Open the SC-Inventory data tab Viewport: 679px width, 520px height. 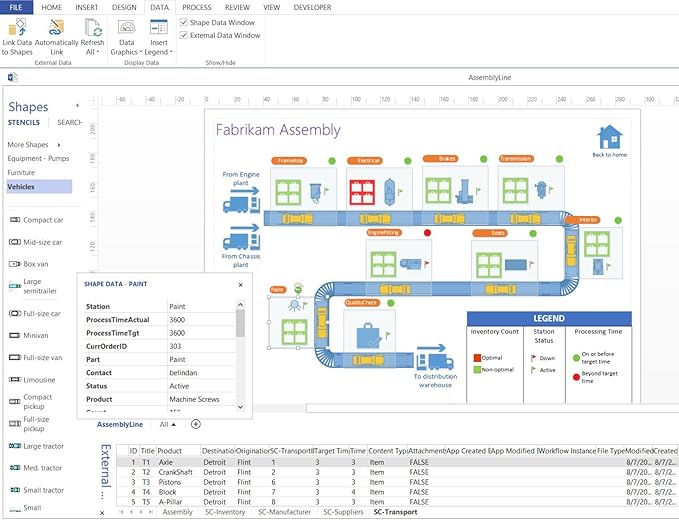pyautogui.click(x=225, y=512)
